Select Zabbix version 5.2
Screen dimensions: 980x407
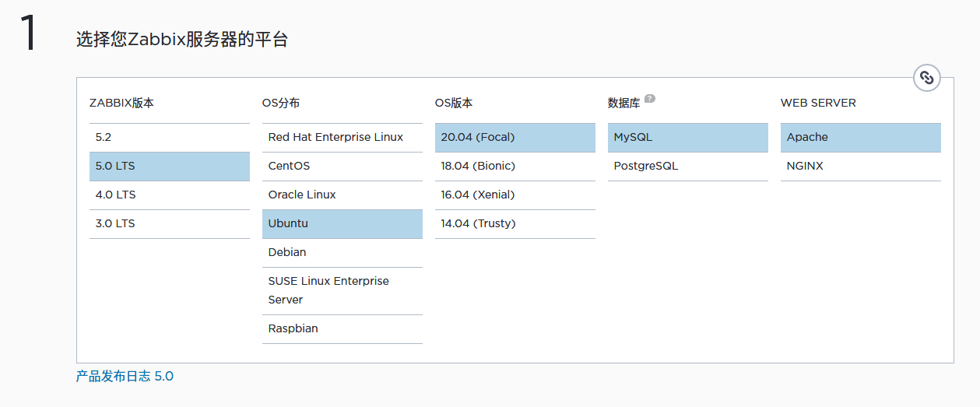pyautogui.click(x=170, y=137)
